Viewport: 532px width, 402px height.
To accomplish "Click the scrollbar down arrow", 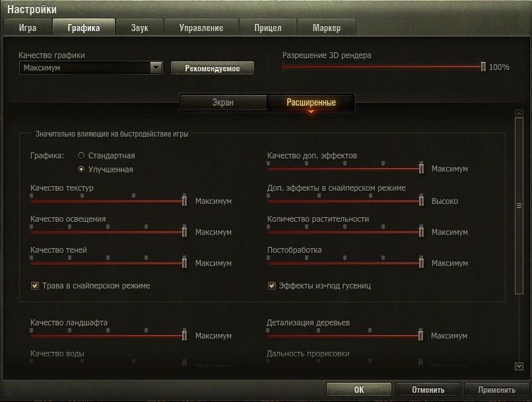I will (x=519, y=366).
